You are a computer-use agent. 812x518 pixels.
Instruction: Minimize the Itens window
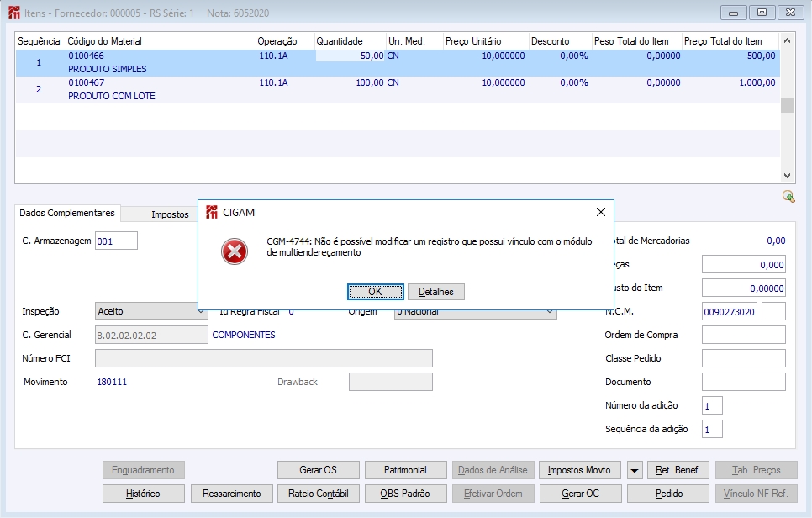point(733,13)
